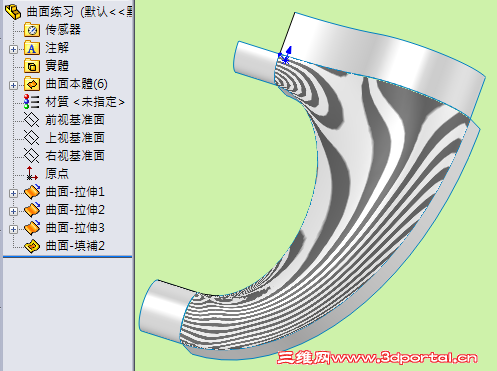497x371 pixels.
Task: Select the 前视基准面 label
Action: [x=75, y=120]
